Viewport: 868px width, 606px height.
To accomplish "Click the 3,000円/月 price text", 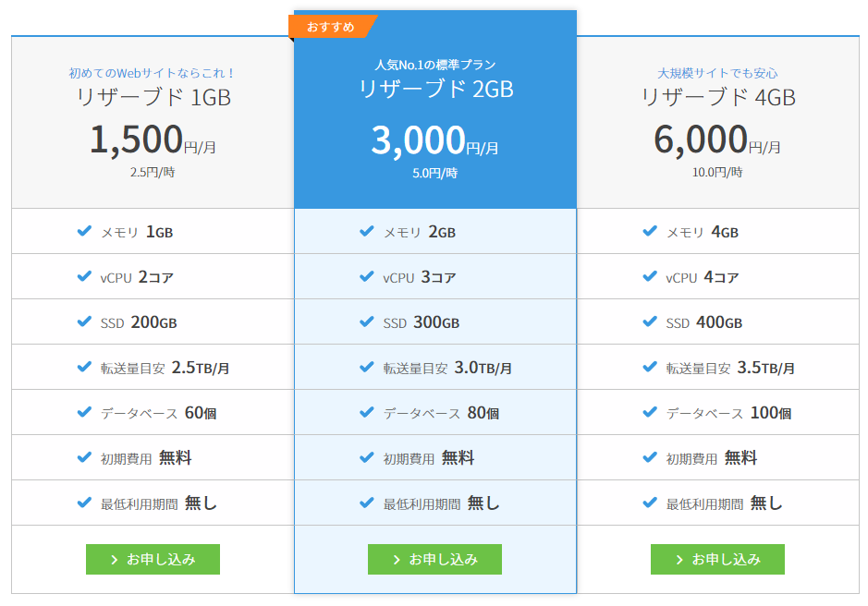I will pyautogui.click(x=434, y=140).
